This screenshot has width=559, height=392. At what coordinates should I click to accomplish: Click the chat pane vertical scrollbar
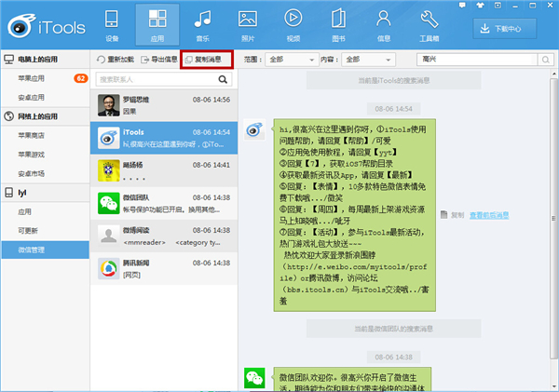pyautogui.click(x=553, y=219)
